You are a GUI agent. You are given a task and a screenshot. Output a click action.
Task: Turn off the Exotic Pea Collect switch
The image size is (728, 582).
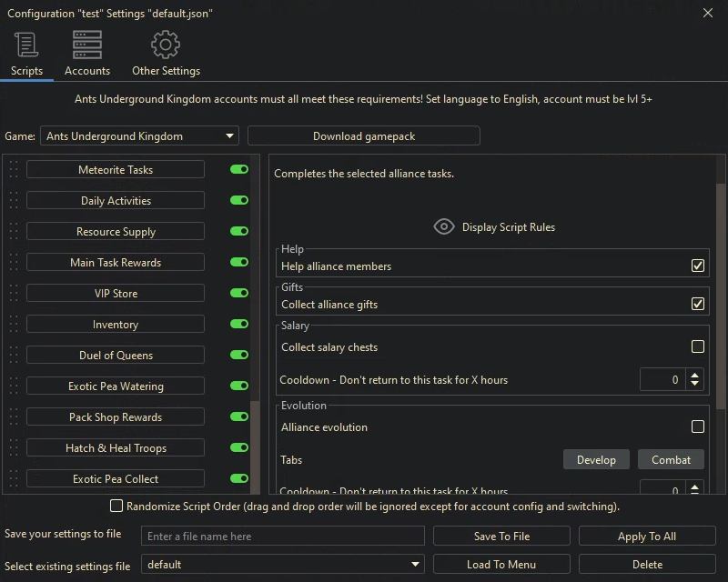click(x=239, y=478)
